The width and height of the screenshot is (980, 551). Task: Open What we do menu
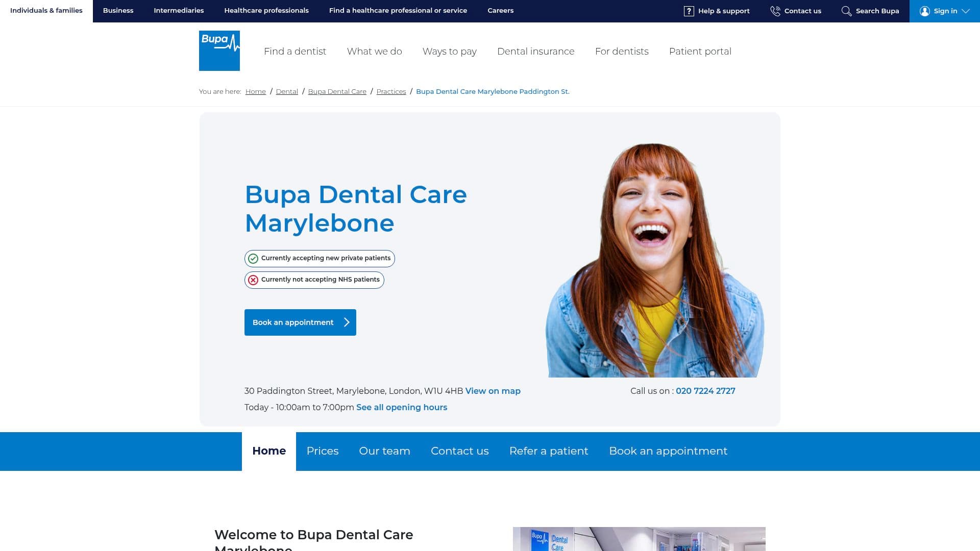click(375, 52)
